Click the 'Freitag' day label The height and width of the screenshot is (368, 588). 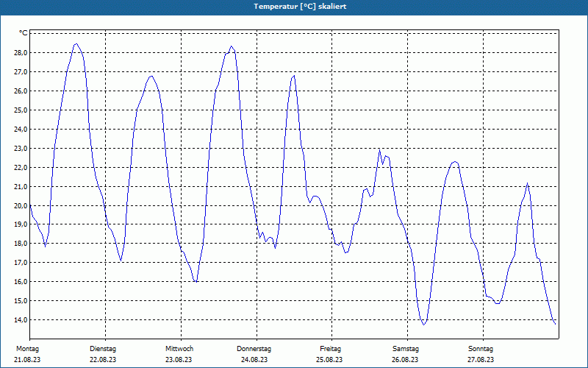330,349
